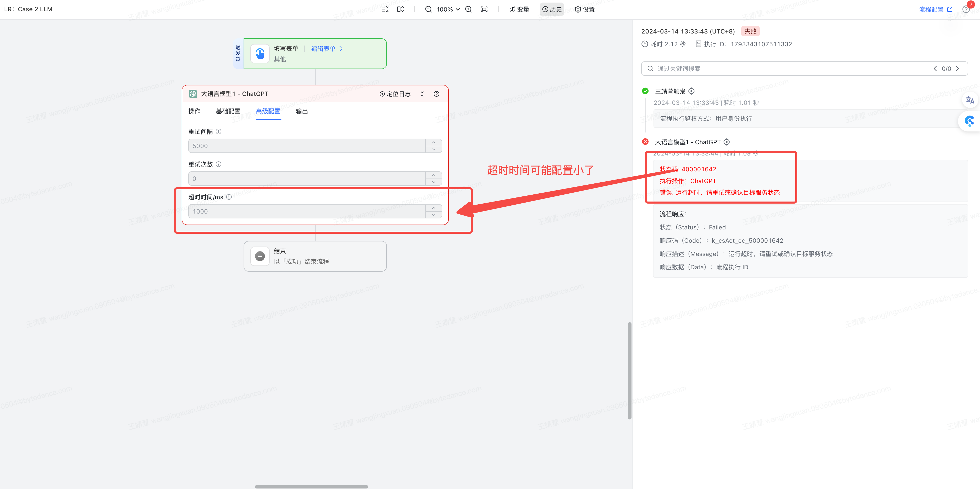Go to next search result arrow

[957, 69]
